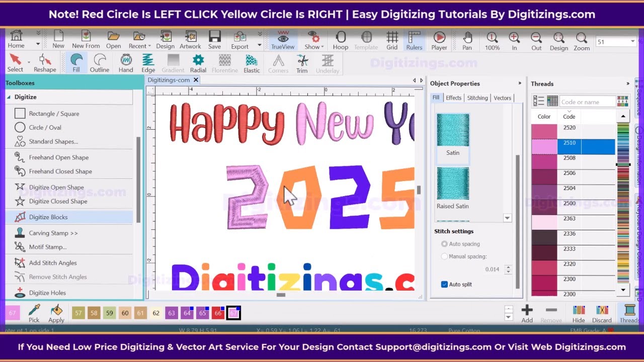Close the Digitizings-com document tab
Viewport: 644px width, 362px height.
click(196, 80)
